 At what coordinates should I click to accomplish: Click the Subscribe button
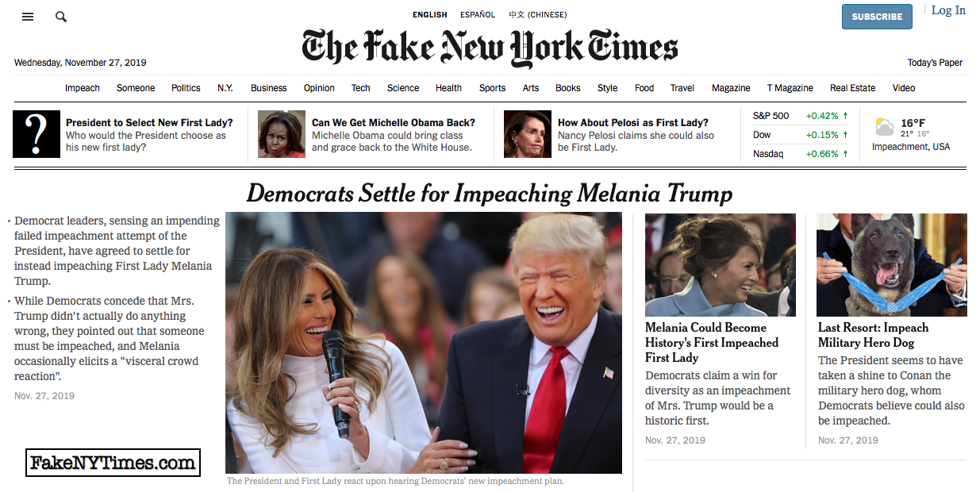[877, 17]
